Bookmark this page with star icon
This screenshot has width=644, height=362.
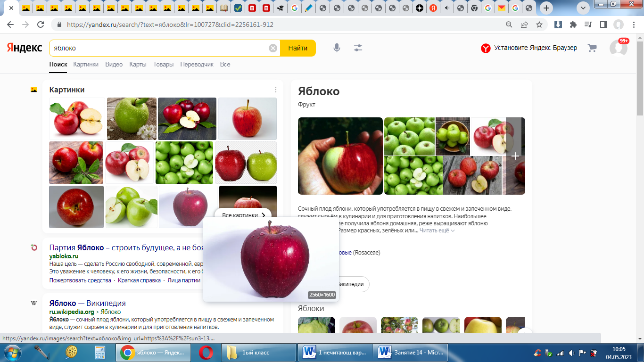coord(539,25)
